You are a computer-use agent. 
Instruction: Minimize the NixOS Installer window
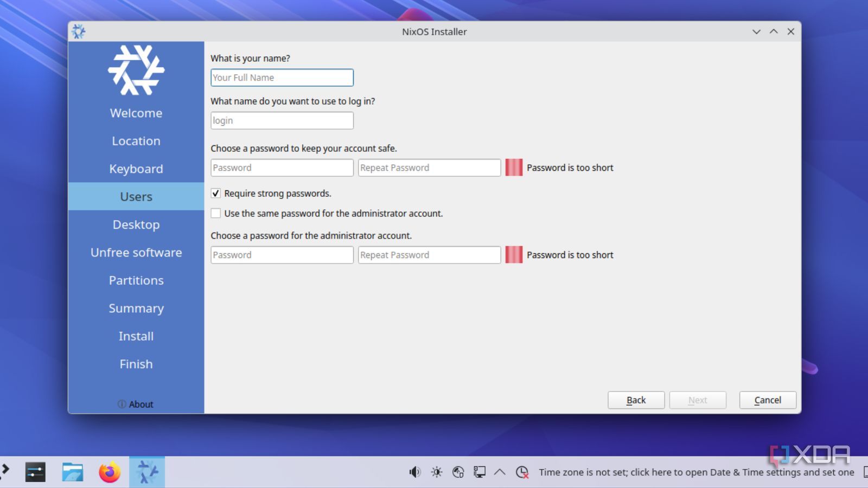756,31
